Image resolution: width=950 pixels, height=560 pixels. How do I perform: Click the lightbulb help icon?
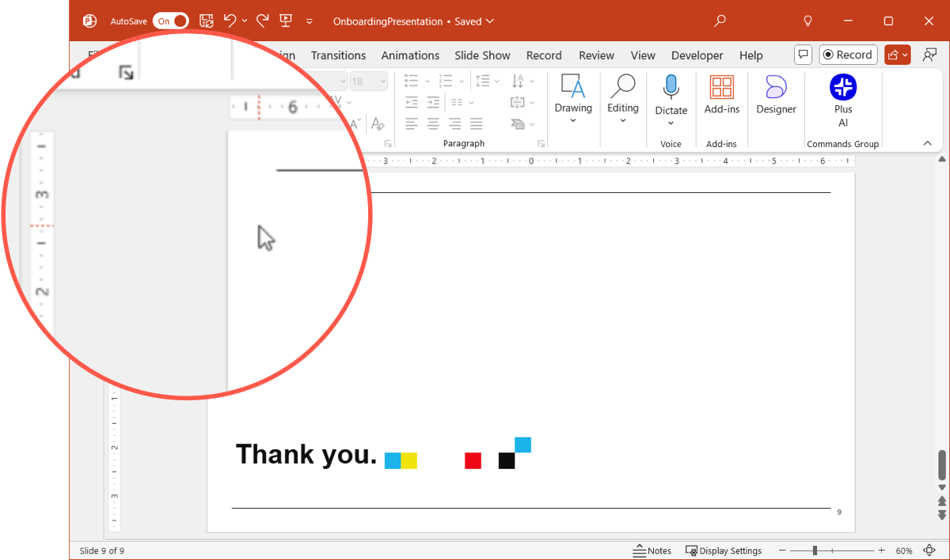click(x=808, y=21)
